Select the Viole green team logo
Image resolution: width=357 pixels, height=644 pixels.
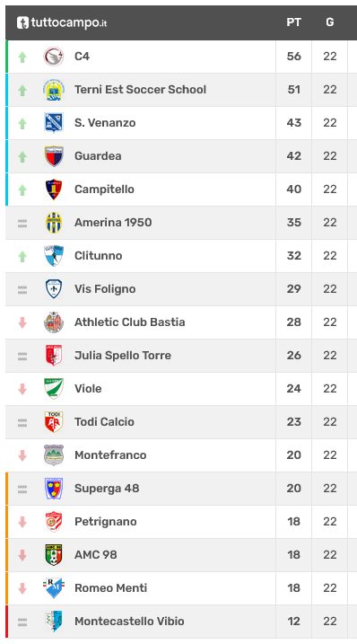54,389
